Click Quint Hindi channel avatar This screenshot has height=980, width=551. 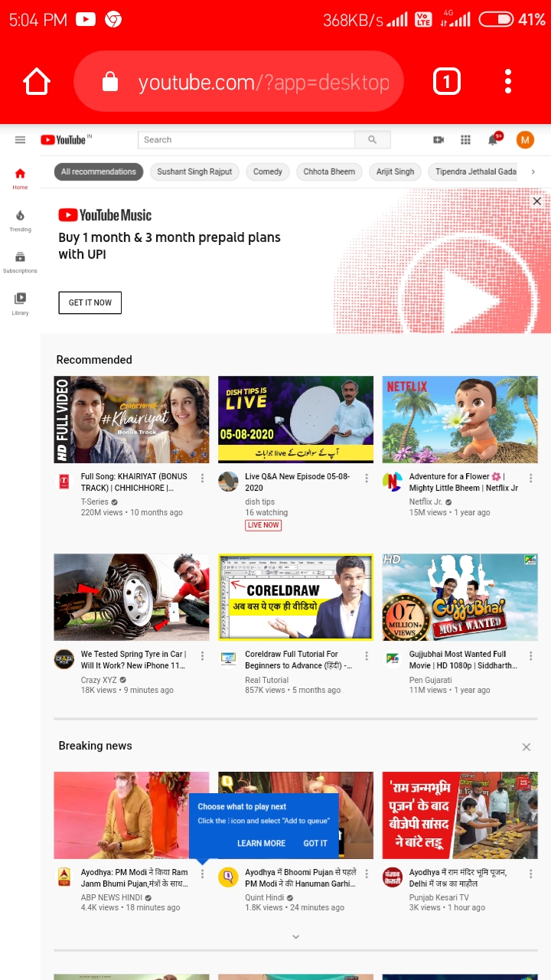point(228,877)
